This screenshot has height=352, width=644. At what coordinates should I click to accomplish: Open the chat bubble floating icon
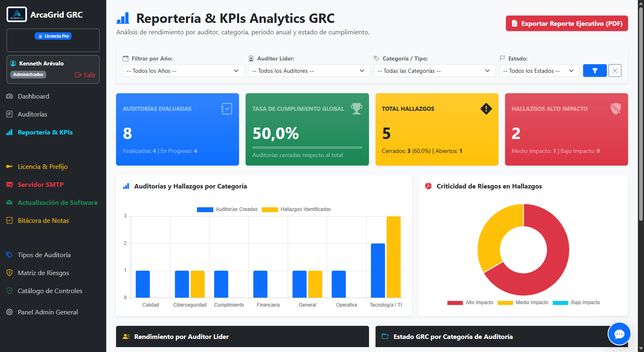[619, 334]
